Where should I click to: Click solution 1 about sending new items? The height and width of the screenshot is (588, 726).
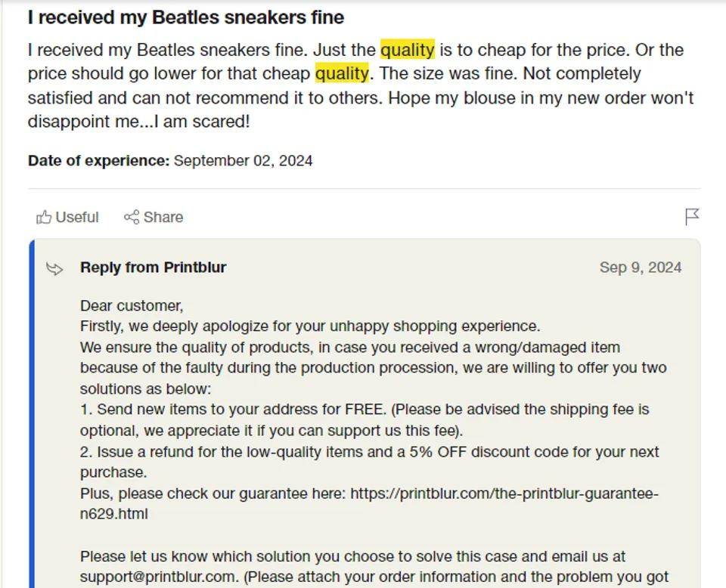click(365, 410)
